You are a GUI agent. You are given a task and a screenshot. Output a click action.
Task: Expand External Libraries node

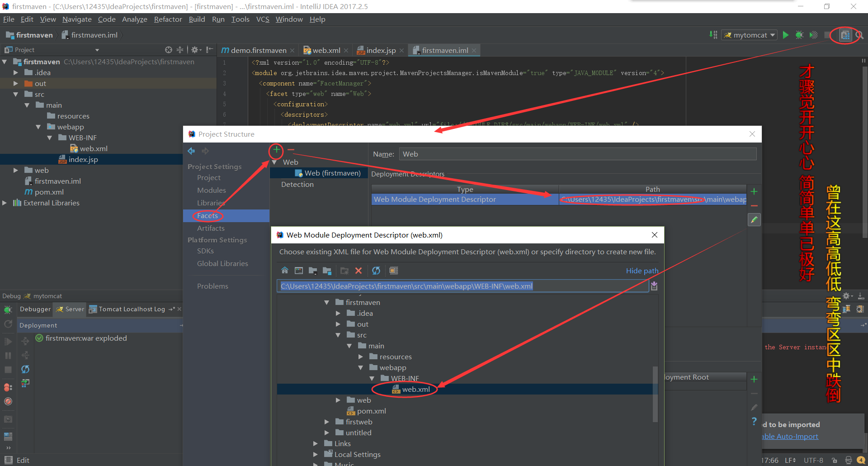[x=5, y=203]
